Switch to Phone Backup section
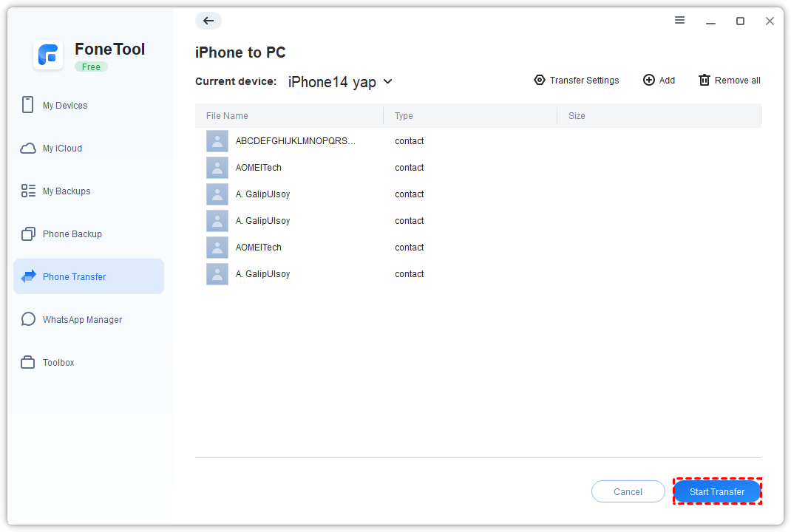 click(x=72, y=234)
